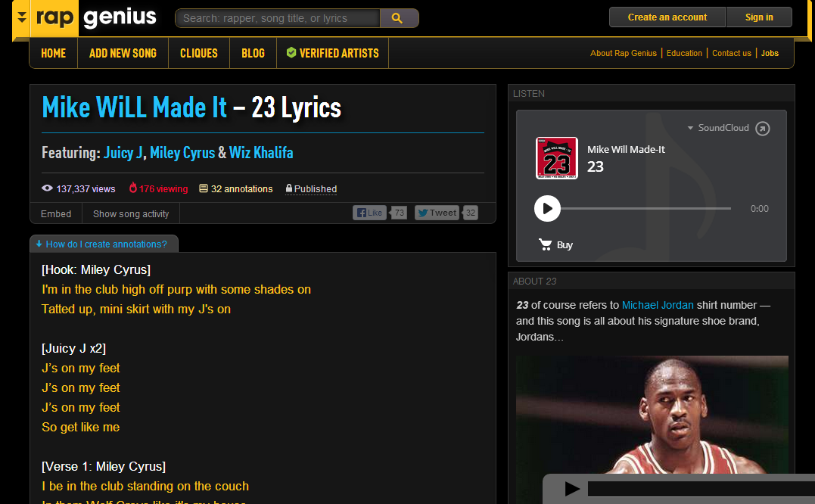Screen dimensions: 815x504
Task: Click the 176 viewing text
Action: [x=163, y=189]
